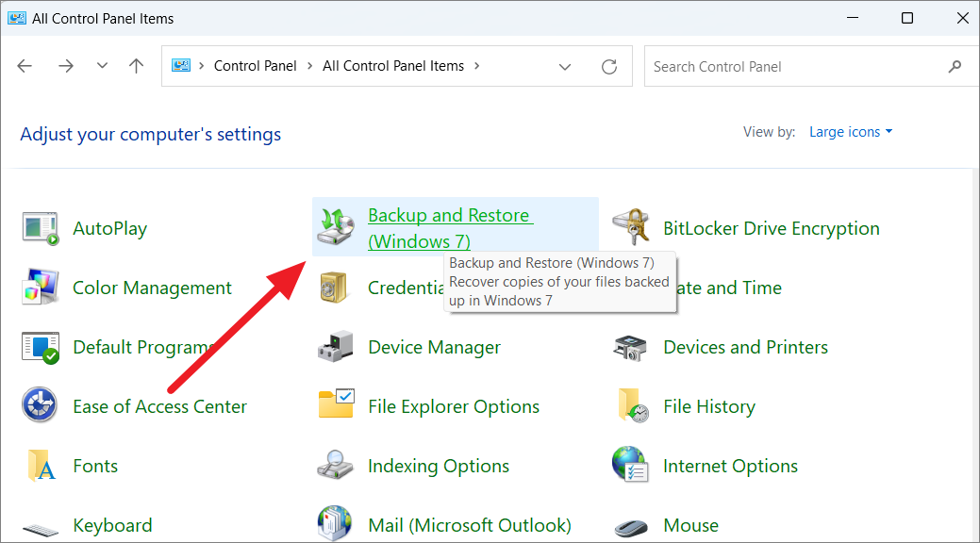
Task: Open the AutoPlay link
Action: pos(110,228)
